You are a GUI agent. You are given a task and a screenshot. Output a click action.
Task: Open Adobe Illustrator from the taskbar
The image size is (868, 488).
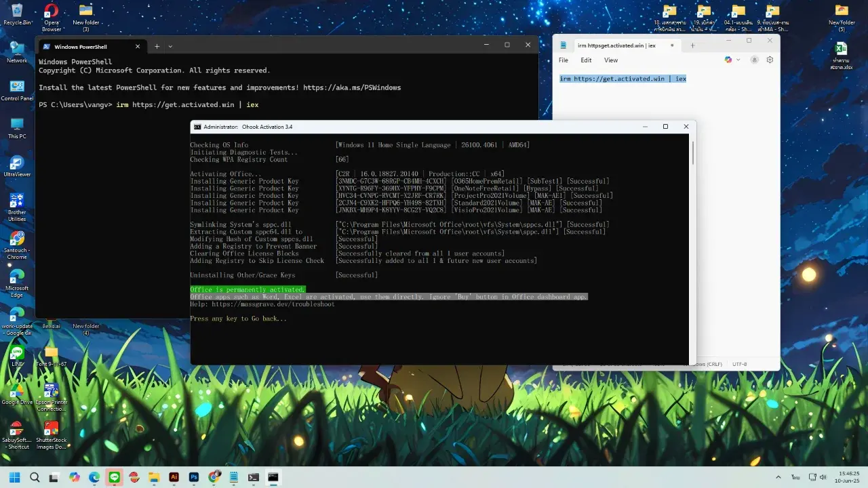(x=174, y=477)
